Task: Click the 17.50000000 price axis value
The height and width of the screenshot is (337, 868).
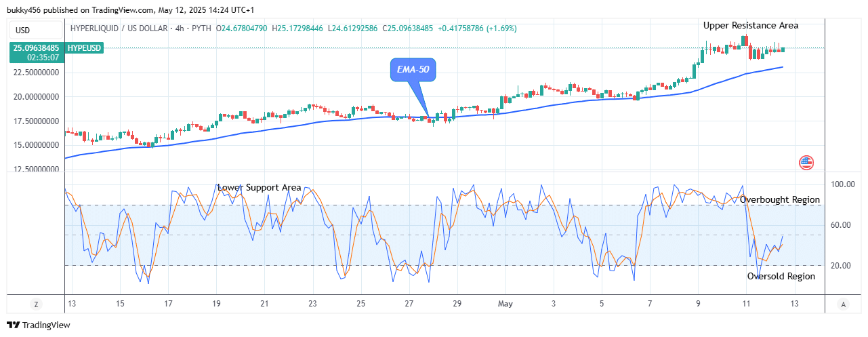Action: tap(37, 121)
